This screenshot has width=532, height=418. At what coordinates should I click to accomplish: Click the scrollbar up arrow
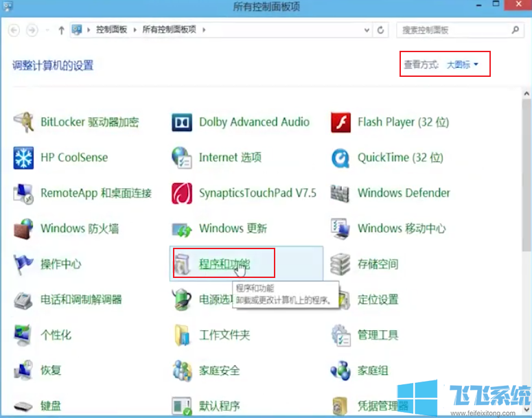527,93
